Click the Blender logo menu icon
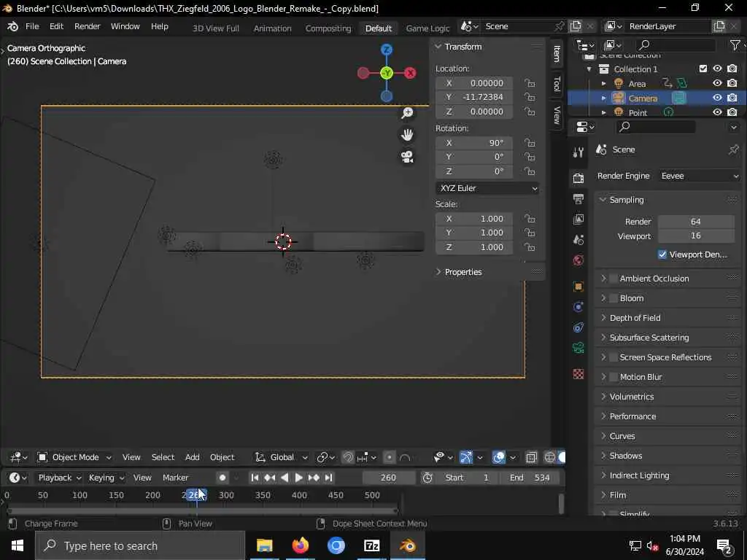 13,27
